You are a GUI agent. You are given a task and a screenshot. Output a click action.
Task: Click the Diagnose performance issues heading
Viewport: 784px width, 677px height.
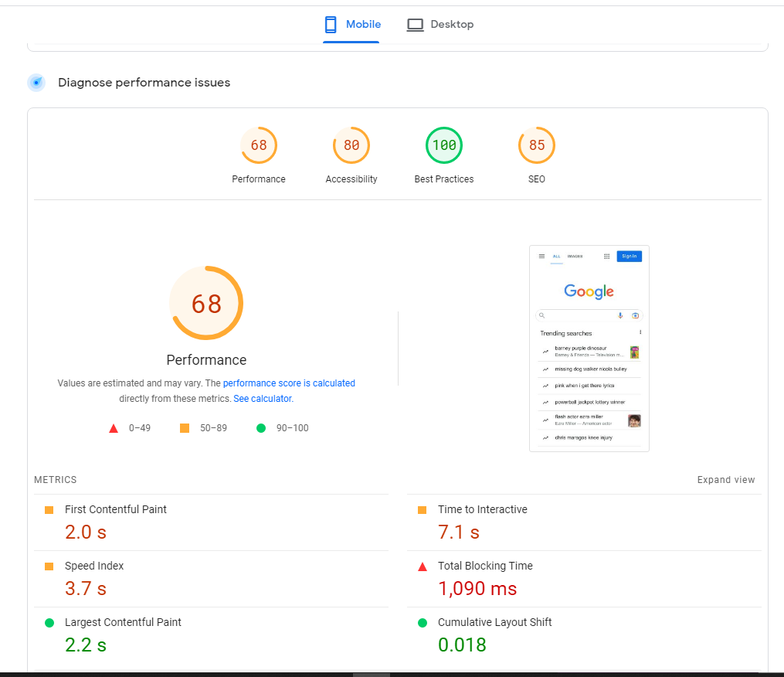click(144, 83)
